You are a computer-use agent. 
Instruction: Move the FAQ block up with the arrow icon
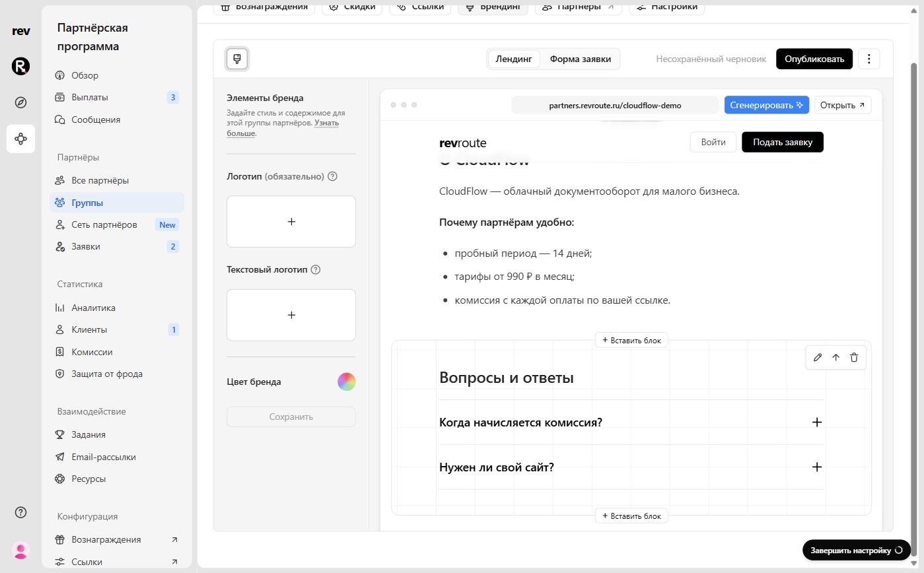[x=835, y=357]
